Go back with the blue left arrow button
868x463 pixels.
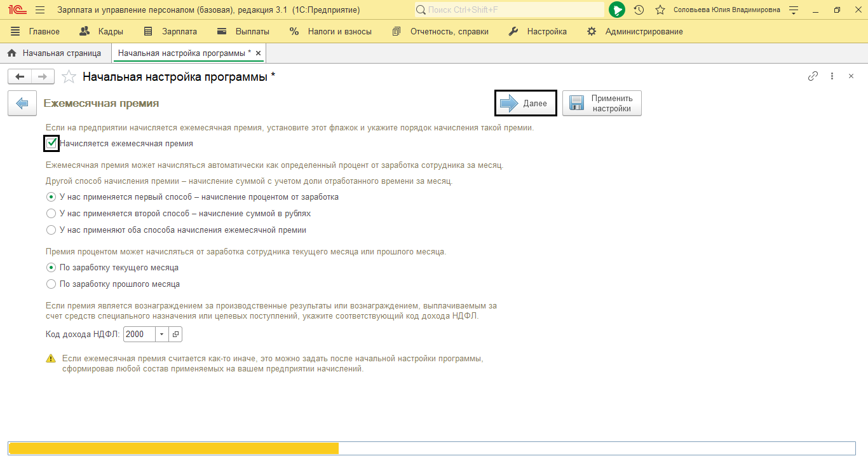[x=22, y=103]
